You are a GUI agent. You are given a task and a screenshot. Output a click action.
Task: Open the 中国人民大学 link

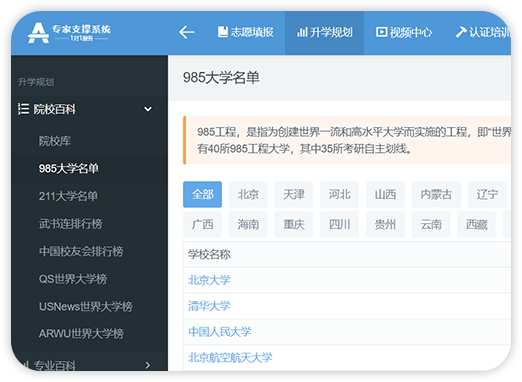220,332
